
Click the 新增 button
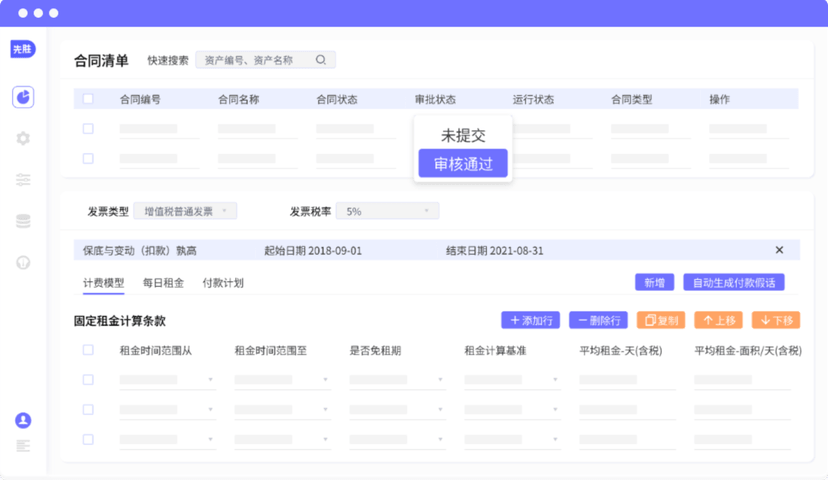[x=654, y=283]
